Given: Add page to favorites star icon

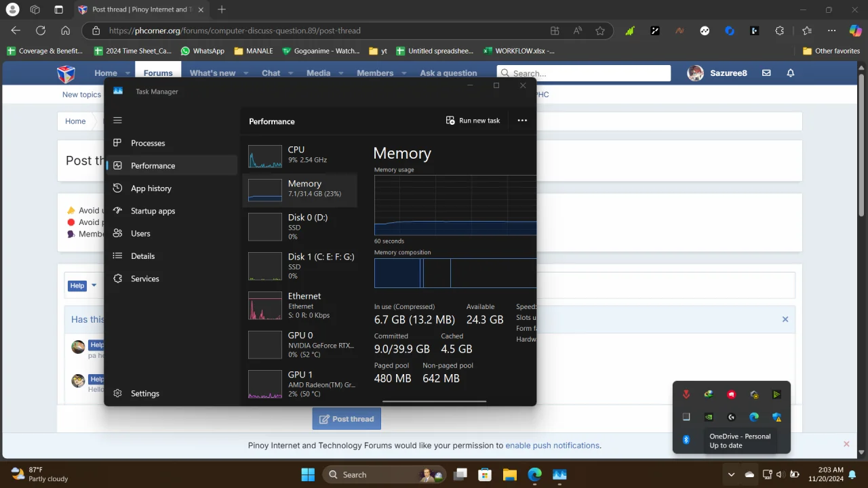Looking at the screenshot, I should [x=600, y=30].
